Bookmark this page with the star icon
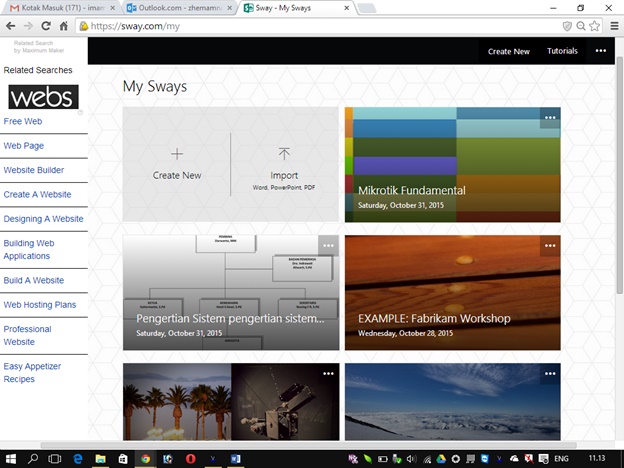The height and width of the screenshot is (468, 624). point(595,26)
